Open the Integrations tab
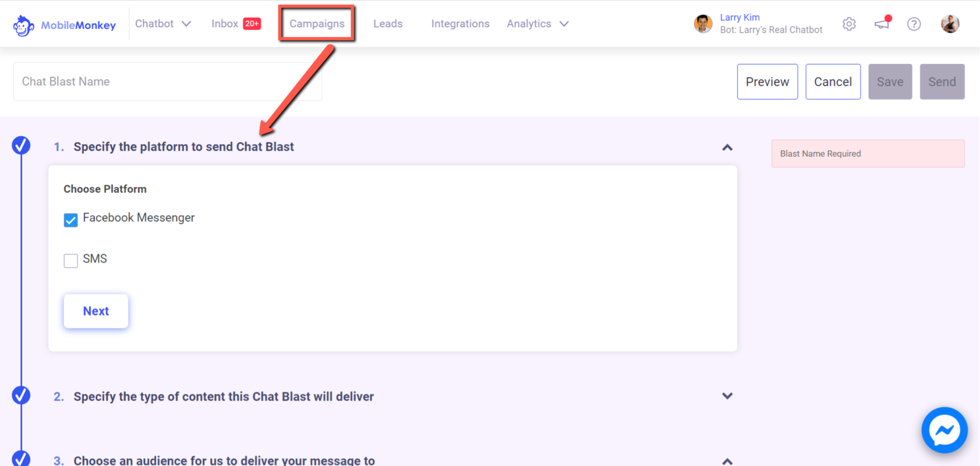 pyautogui.click(x=460, y=24)
